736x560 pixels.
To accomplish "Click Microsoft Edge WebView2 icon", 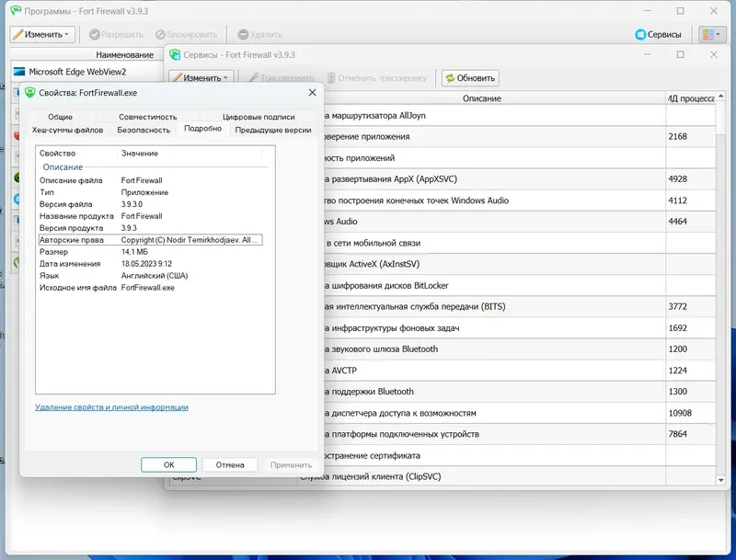I will (18, 72).
